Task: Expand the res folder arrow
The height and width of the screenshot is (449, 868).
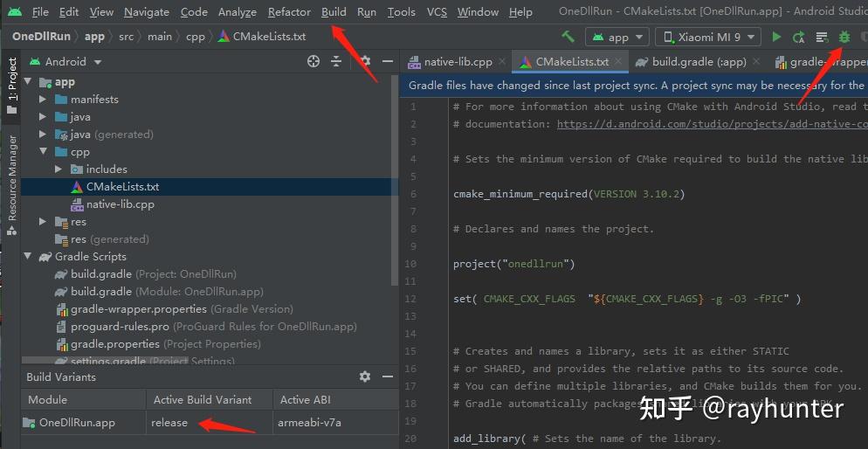Action: [x=43, y=222]
